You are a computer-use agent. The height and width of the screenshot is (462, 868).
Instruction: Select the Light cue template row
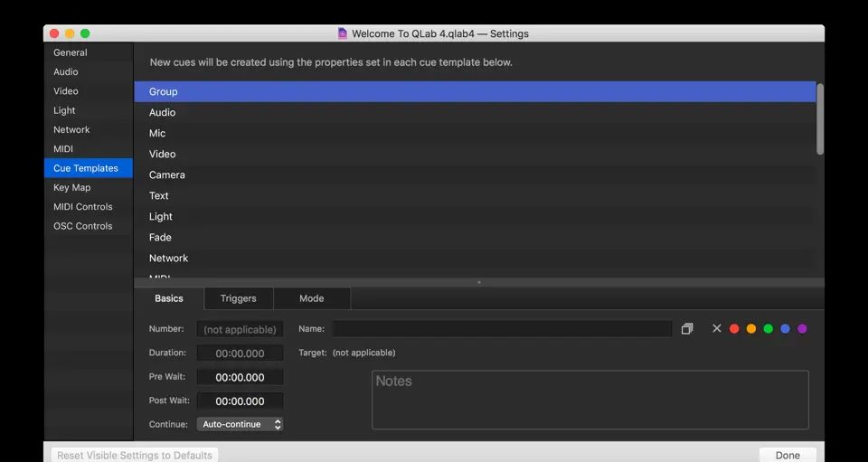(475, 216)
